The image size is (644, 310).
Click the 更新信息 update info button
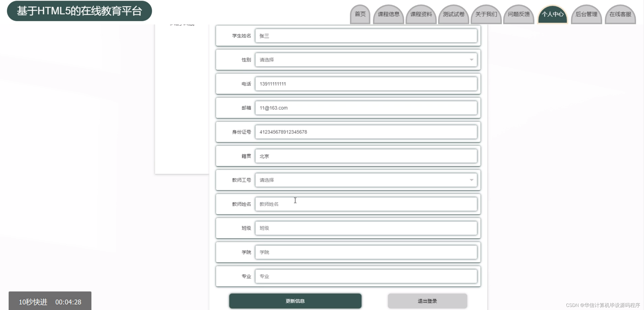tap(295, 301)
